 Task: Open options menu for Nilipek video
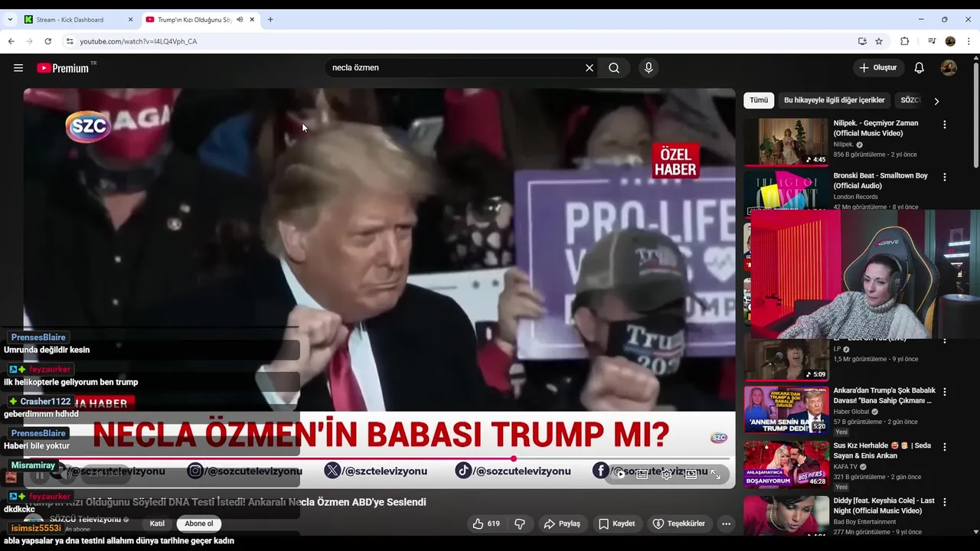click(944, 124)
